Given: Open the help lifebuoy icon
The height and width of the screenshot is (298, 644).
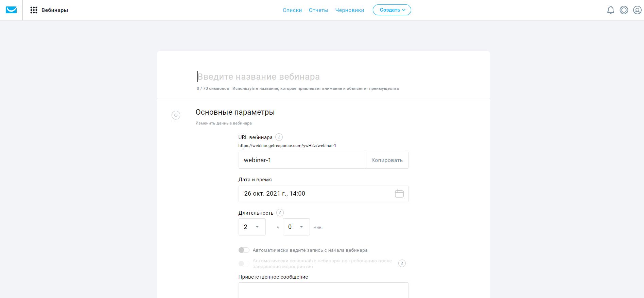Looking at the screenshot, I should pos(624,10).
